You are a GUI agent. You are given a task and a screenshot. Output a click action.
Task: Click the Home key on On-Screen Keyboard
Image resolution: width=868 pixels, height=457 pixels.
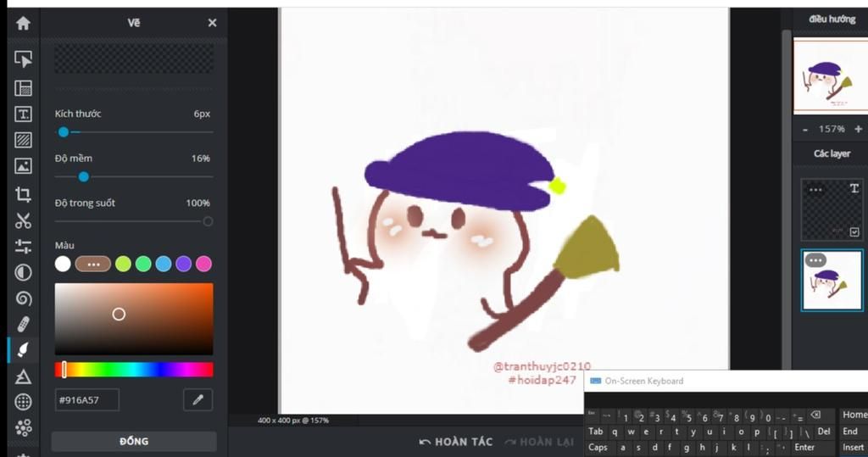tap(854, 415)
